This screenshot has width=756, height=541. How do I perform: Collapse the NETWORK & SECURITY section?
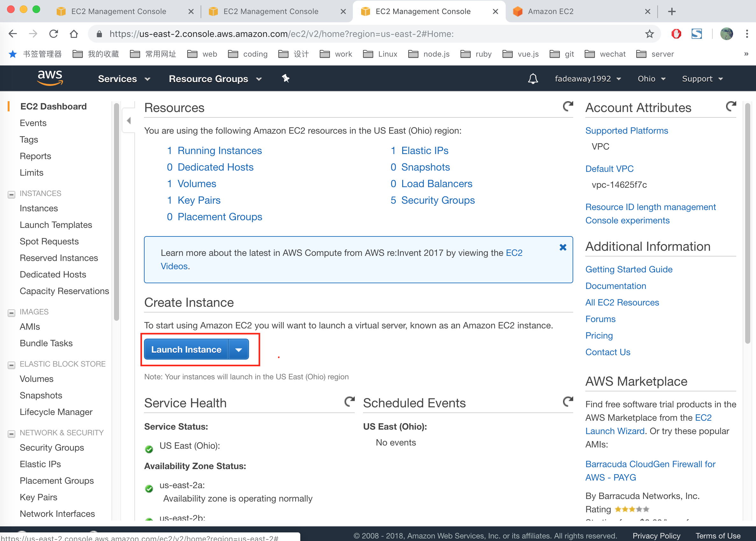tap(11, 434)
